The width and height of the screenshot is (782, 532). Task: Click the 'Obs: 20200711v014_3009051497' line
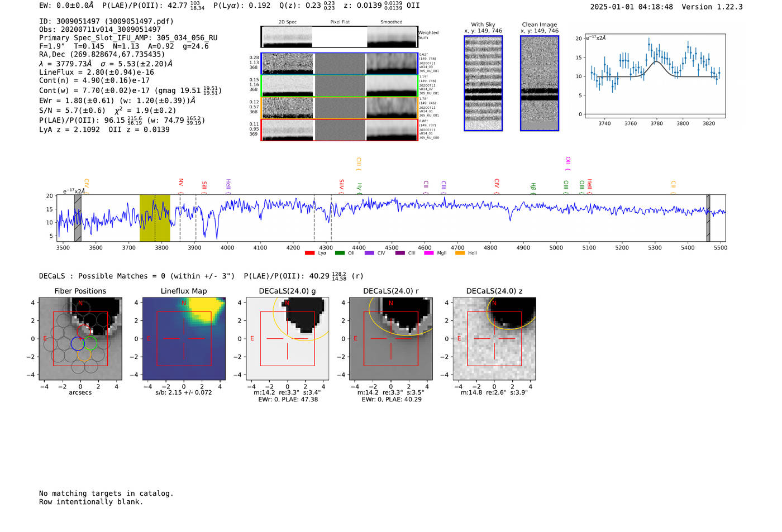tap(100, 29)
